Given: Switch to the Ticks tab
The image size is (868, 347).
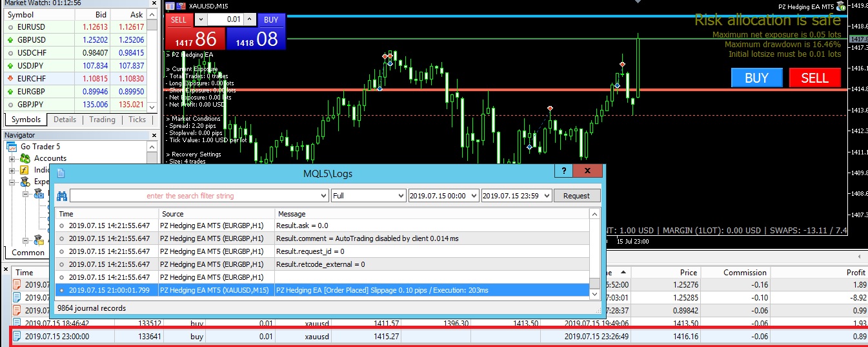Looking at the screenshot, I should pyautogui.click(x=137, y=120).
